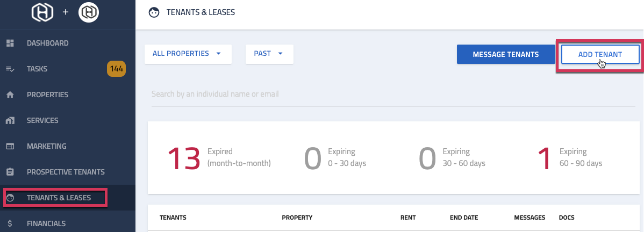Click the Dashboard grid icon
This screenshot has height=232, width=644.
coord(10,43)
